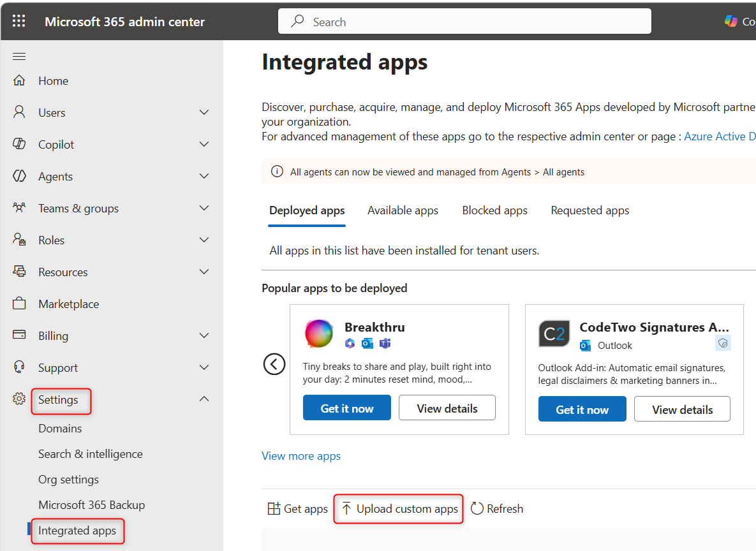Open Microsoft 365 Backup
This screenshot has width=756, height=551.
click(92, 504)
